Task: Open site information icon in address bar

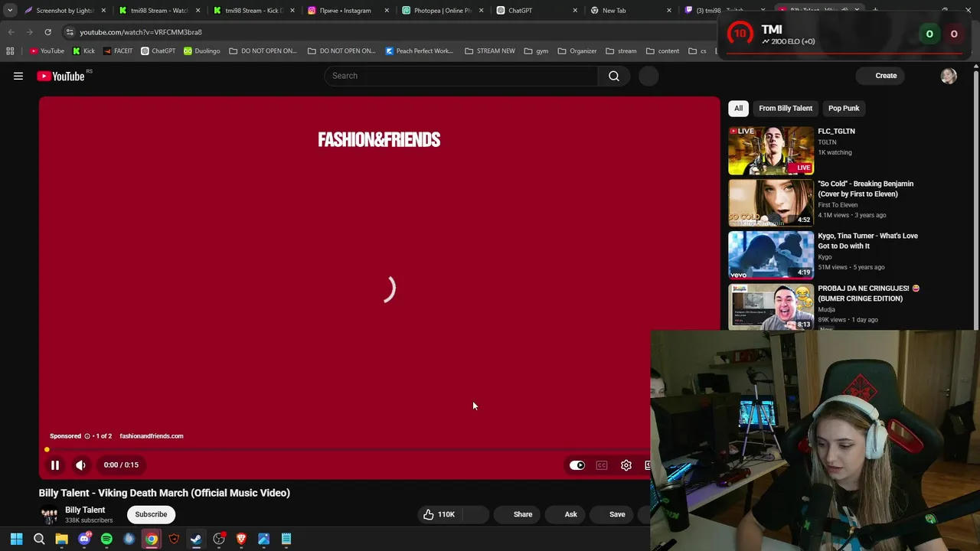Action: (x=70, y=32)
